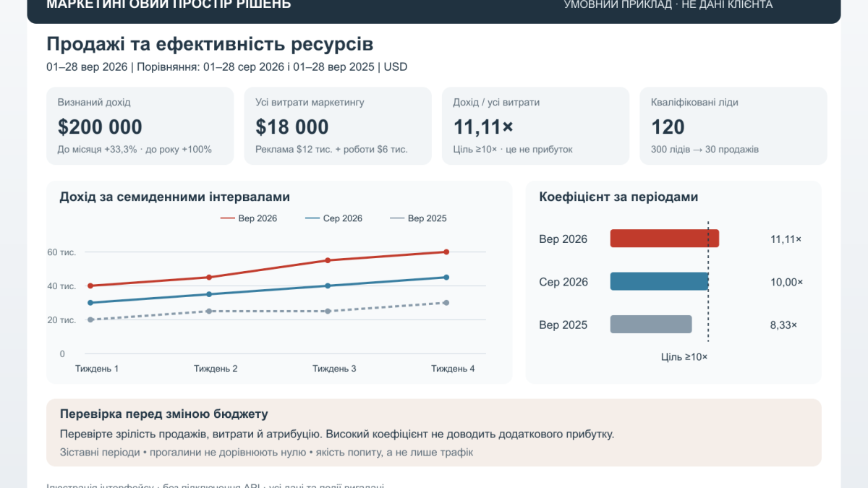868x488 pixels.
Task: Click the '120' leads value
Action: tap(668, 127)
